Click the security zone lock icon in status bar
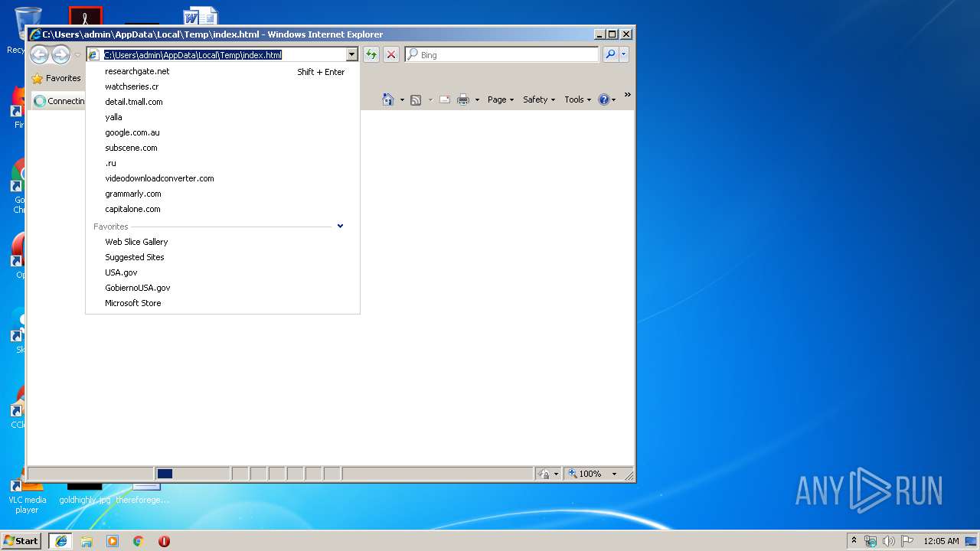 [x=544, y=474]
